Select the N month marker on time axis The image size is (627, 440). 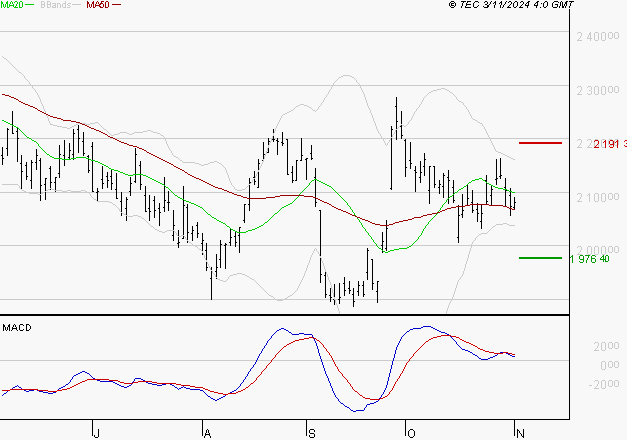[516, 432]
